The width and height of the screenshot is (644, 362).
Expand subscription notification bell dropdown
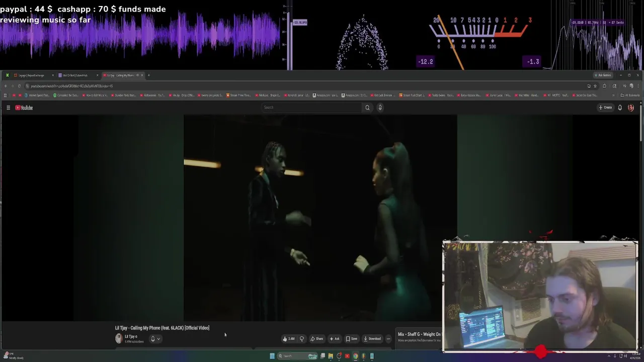coord(155,339)
